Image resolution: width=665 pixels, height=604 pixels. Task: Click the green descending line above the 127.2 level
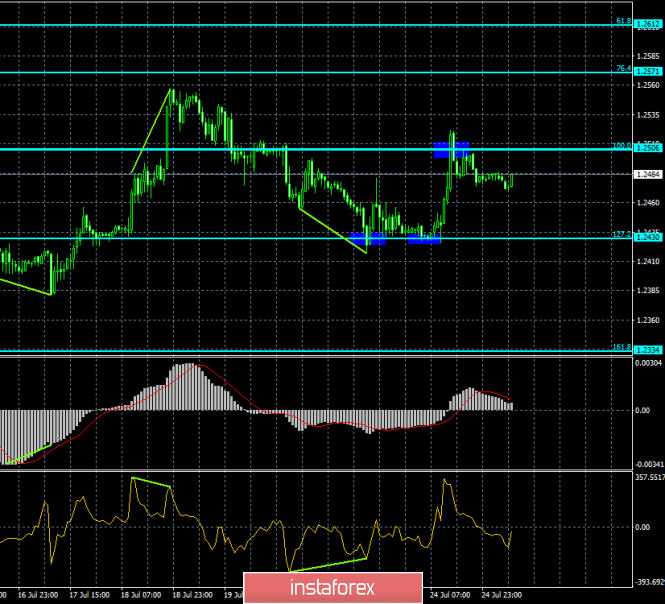(333, 229)
